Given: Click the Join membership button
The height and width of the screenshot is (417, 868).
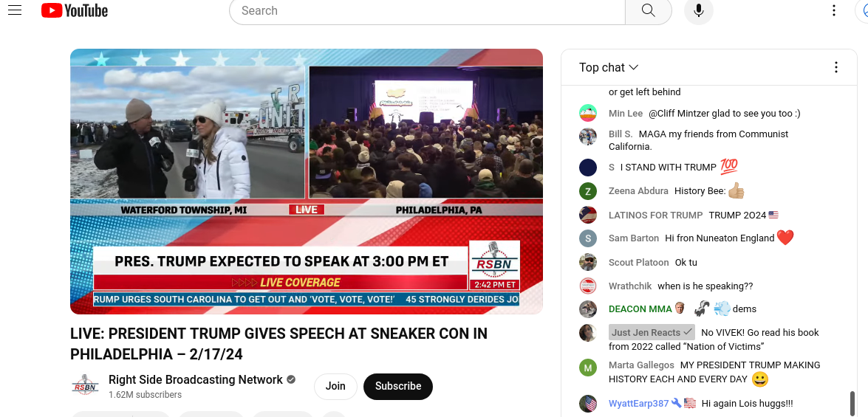Looking at the screenshot, I should [335, 386].
